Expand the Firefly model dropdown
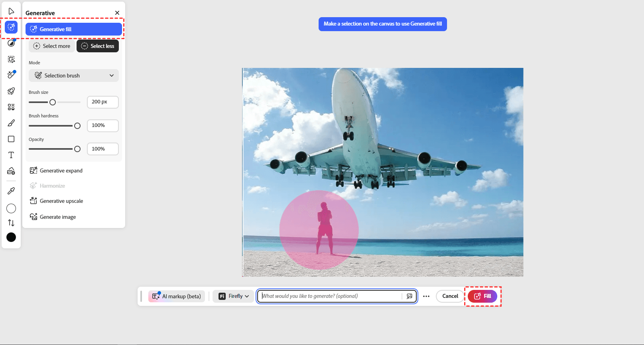This screenshot has width=644, height=345. 234,296
